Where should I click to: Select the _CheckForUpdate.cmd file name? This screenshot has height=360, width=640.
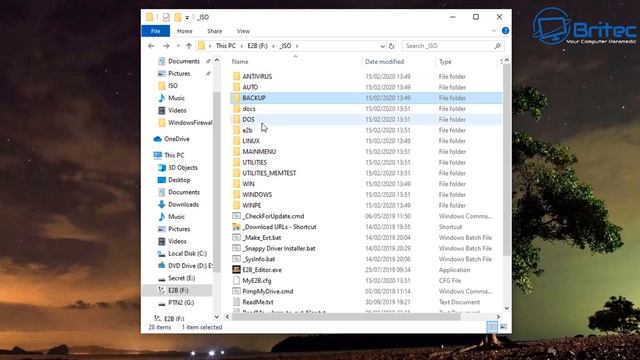coord(273,216)
